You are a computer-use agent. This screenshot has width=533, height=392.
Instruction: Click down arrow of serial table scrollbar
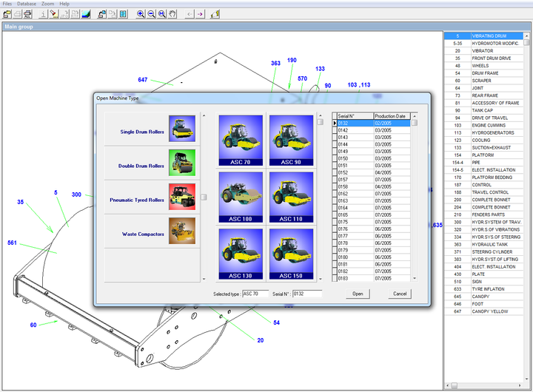pyautogui.click(x=415, y=278)
